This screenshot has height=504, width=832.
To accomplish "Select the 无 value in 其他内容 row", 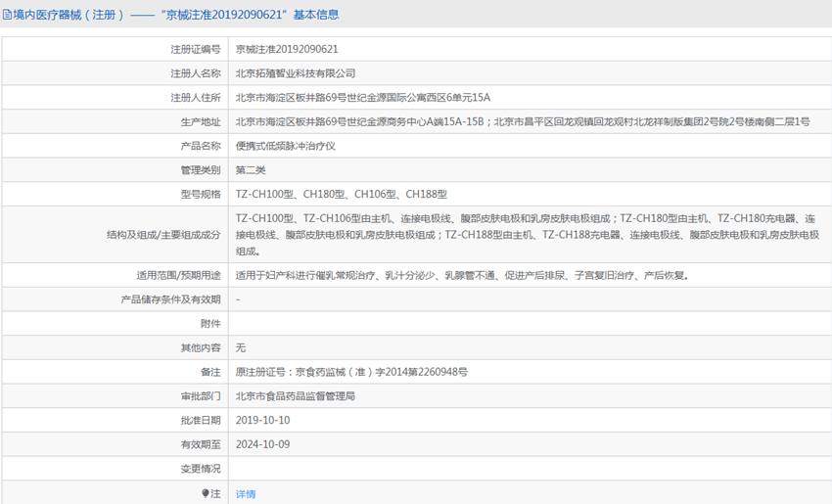I will point(241,347).
